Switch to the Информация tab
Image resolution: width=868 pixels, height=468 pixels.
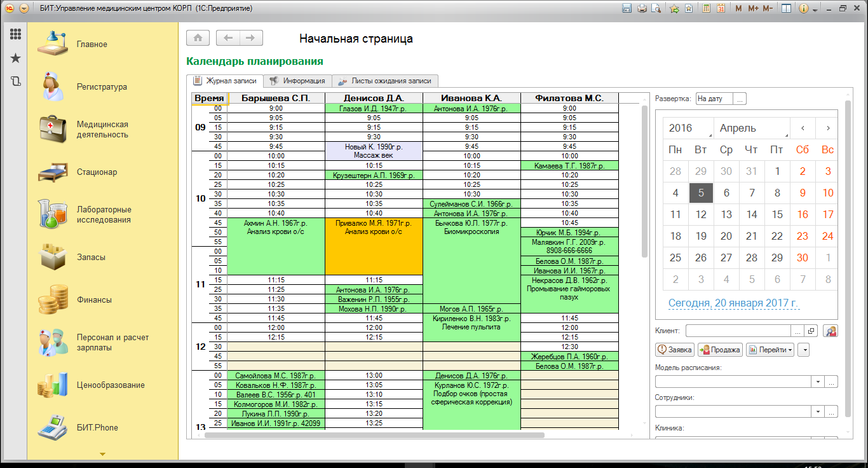point(297,81)
